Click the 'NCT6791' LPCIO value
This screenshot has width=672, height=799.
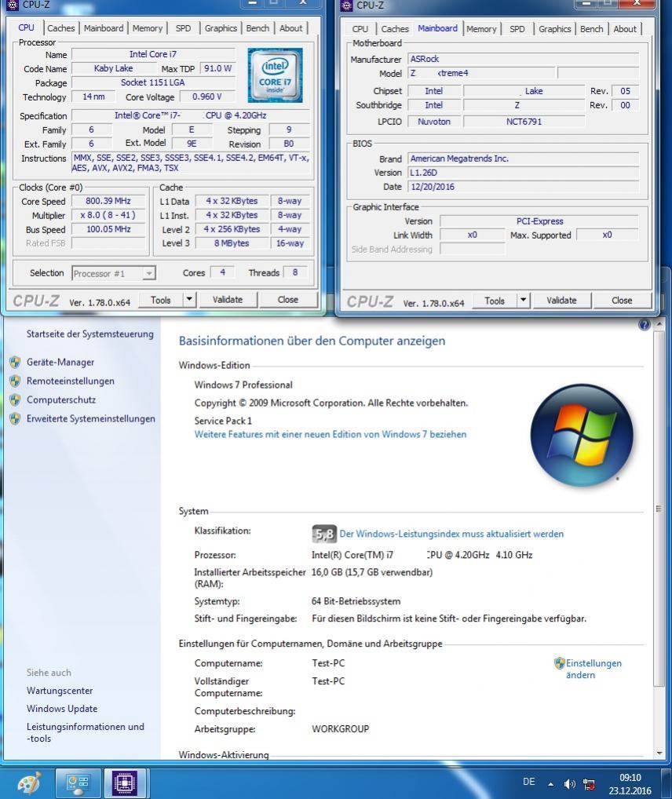tap(524, 122)
